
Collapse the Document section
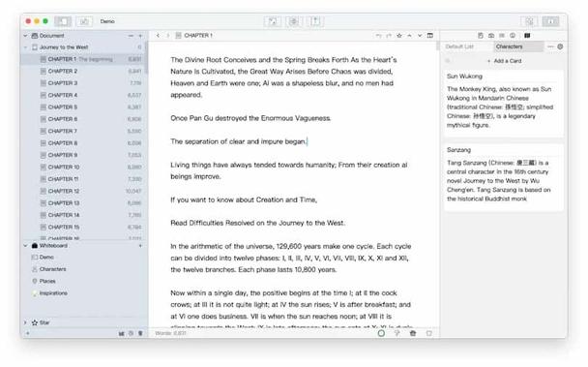25,36
